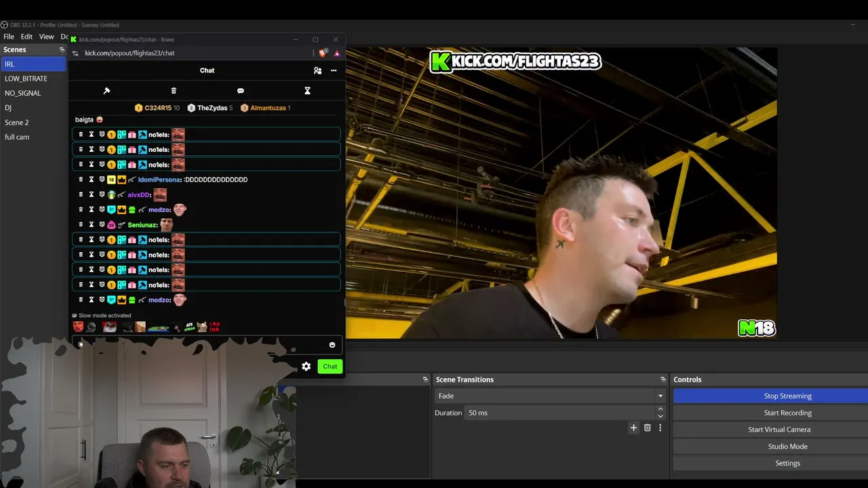Click the Duration 50 ms field
868x488 pixels.
[x=560, y=413]
